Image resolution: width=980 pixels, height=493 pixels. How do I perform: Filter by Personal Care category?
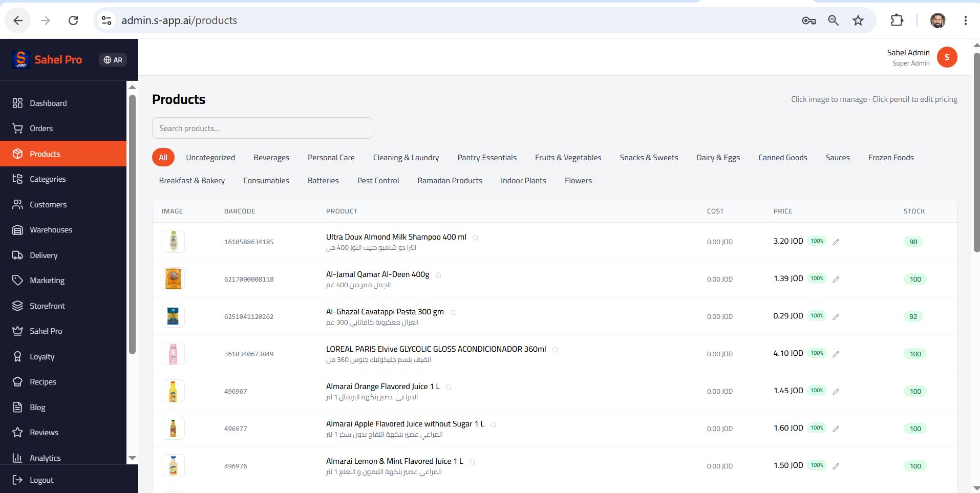(331, 158)
